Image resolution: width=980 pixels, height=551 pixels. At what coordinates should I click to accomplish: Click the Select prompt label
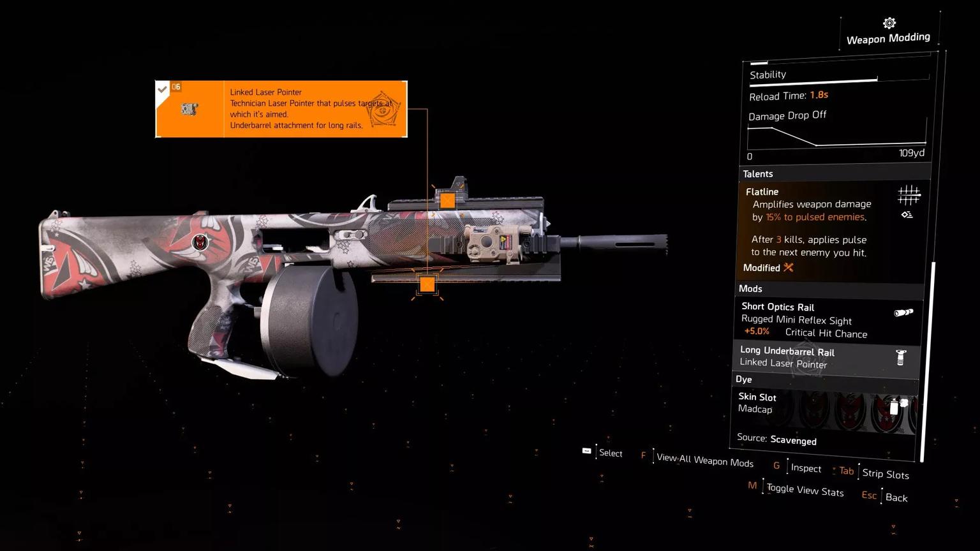(611, 453)
